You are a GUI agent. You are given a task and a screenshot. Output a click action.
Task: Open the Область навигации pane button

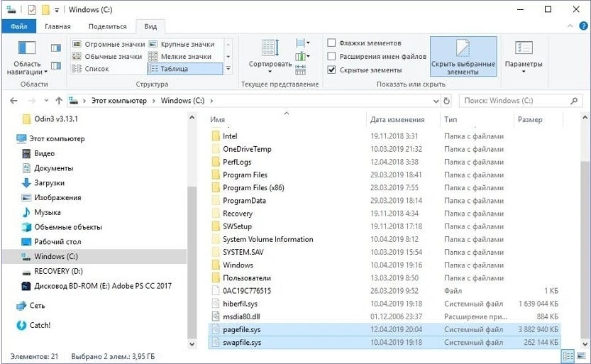[27, 57]
